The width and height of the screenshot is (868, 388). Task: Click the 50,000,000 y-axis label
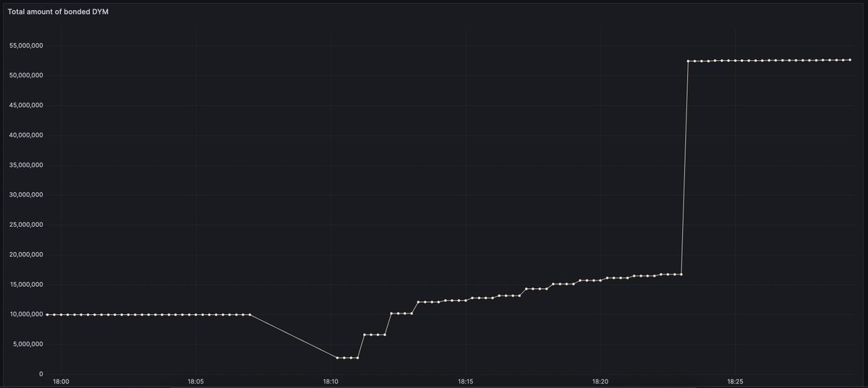click(x=27, y=75)
